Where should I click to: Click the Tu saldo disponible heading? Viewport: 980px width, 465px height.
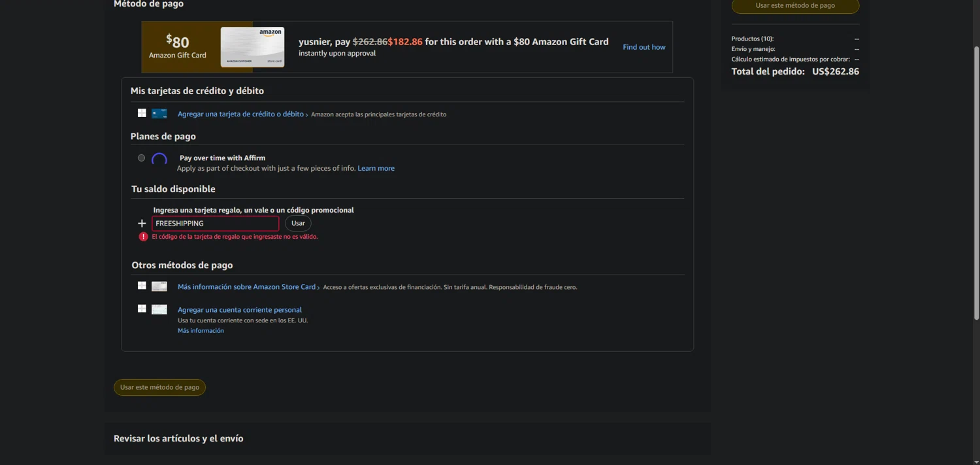pyautogui.click(x=173, y=189)
